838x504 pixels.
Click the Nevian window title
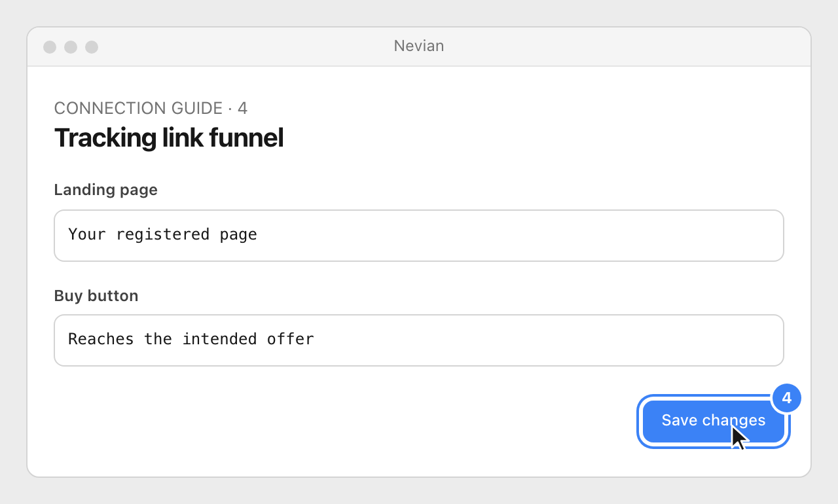[419, 46]
